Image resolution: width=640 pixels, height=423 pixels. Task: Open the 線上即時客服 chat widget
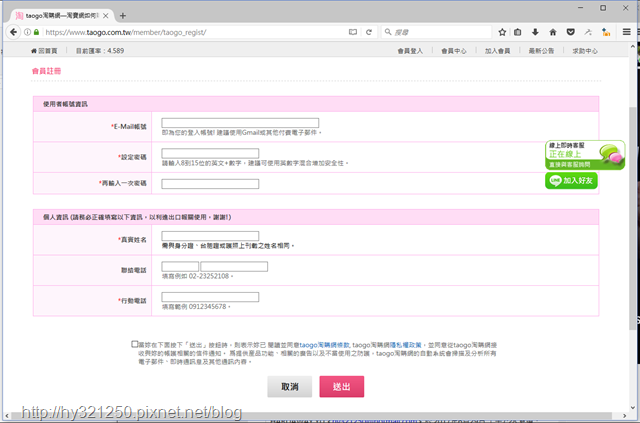coord(585,155)
